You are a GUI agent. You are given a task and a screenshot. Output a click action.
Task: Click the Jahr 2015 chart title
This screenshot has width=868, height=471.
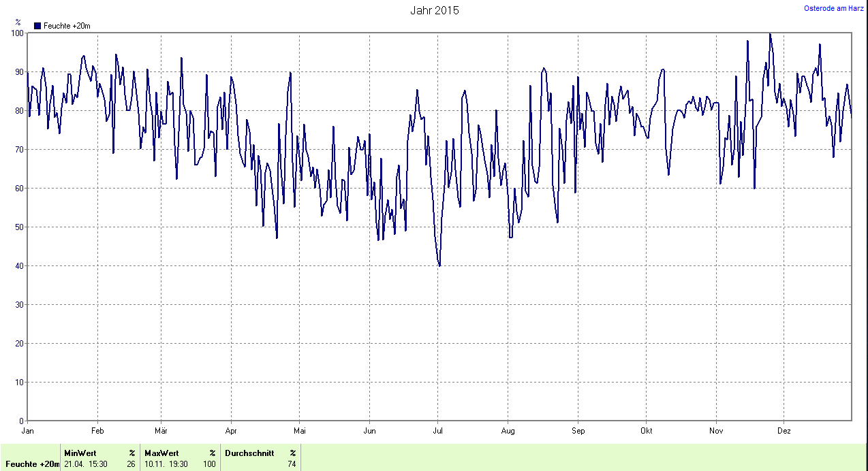[434, 10]
